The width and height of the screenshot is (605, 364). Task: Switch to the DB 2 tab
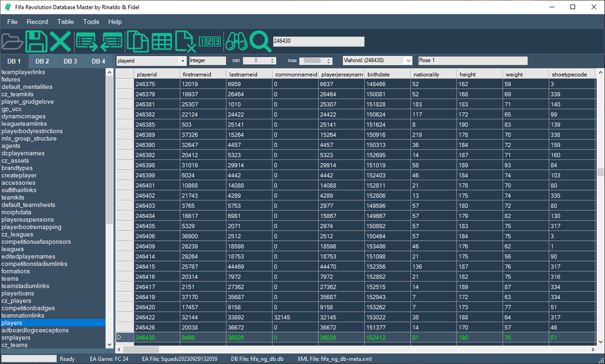pos(43,61)
